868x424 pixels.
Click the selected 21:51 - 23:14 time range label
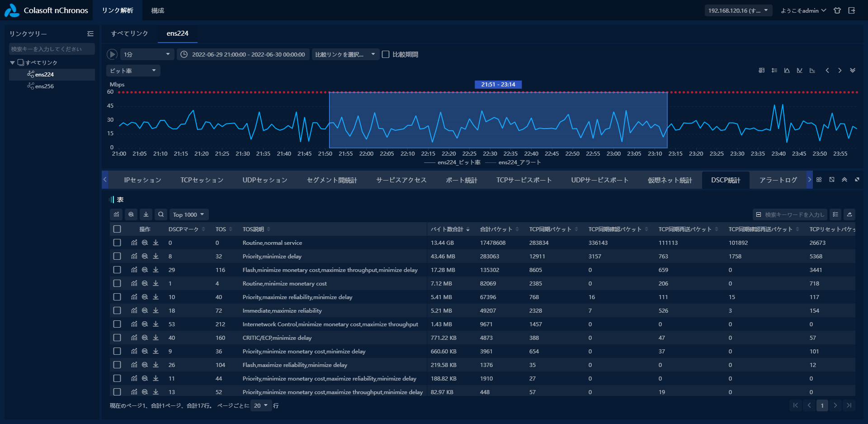pyautogui.click(x=498, y=85)
